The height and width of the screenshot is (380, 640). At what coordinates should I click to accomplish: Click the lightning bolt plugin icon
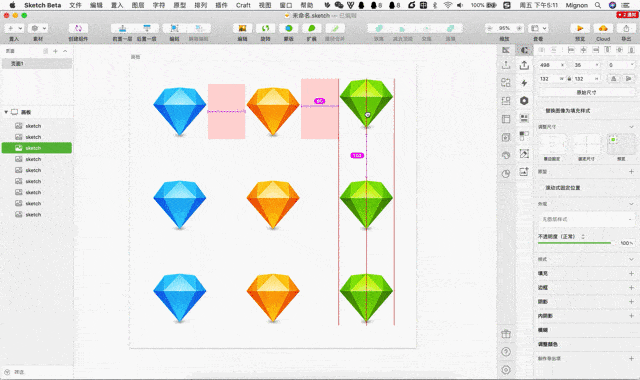524,83
